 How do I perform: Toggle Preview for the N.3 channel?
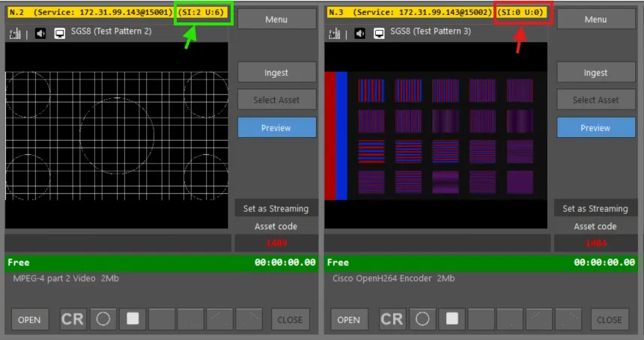595,128
